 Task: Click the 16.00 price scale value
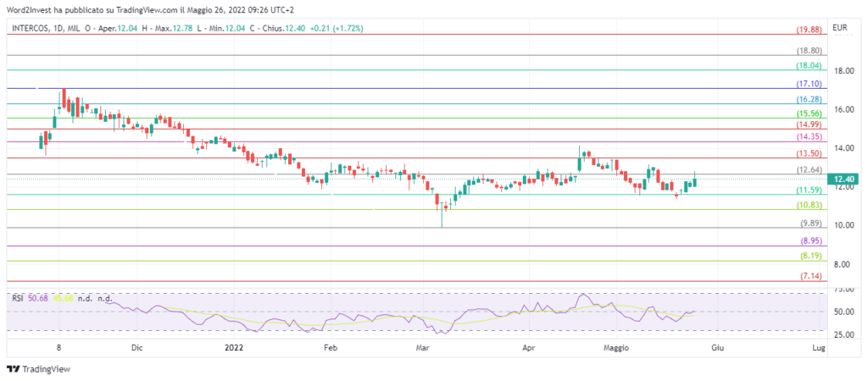843,109
